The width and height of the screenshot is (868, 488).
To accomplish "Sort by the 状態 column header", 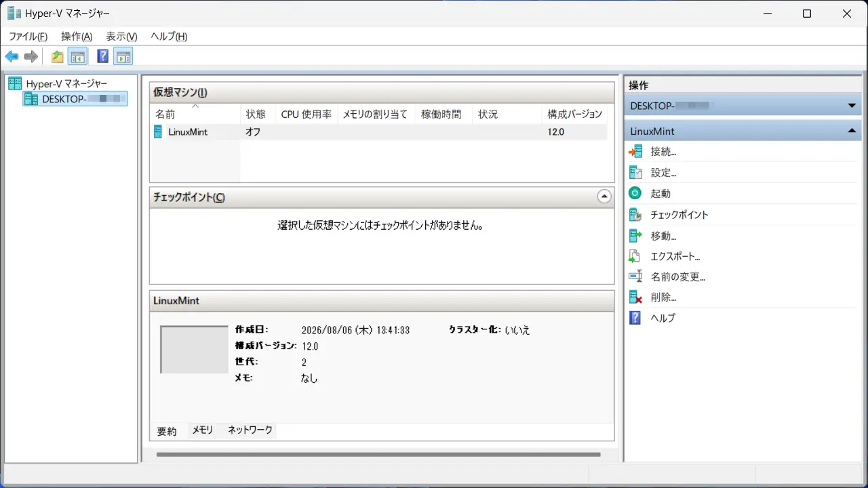I will pyautogui.click(x=258, y=114).
